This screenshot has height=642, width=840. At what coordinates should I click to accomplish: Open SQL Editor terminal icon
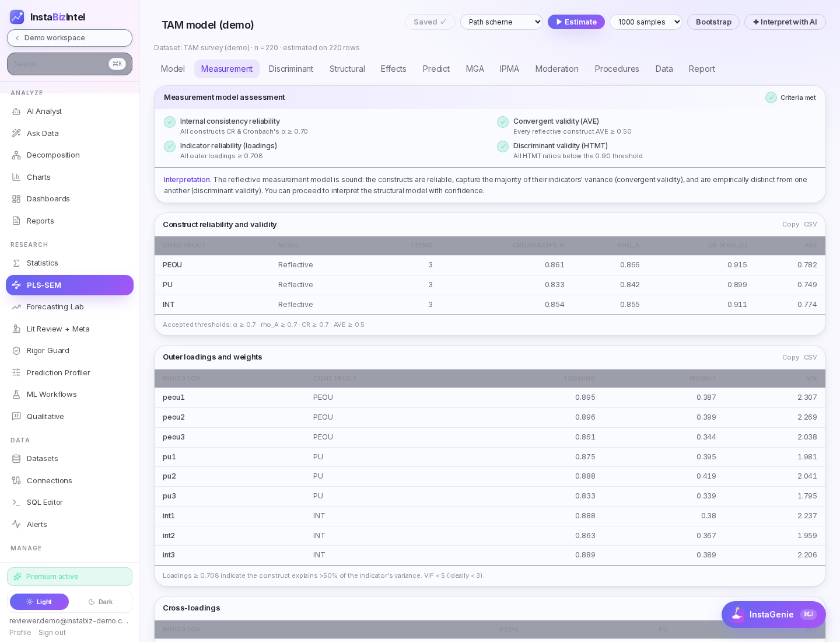[16, 503]
